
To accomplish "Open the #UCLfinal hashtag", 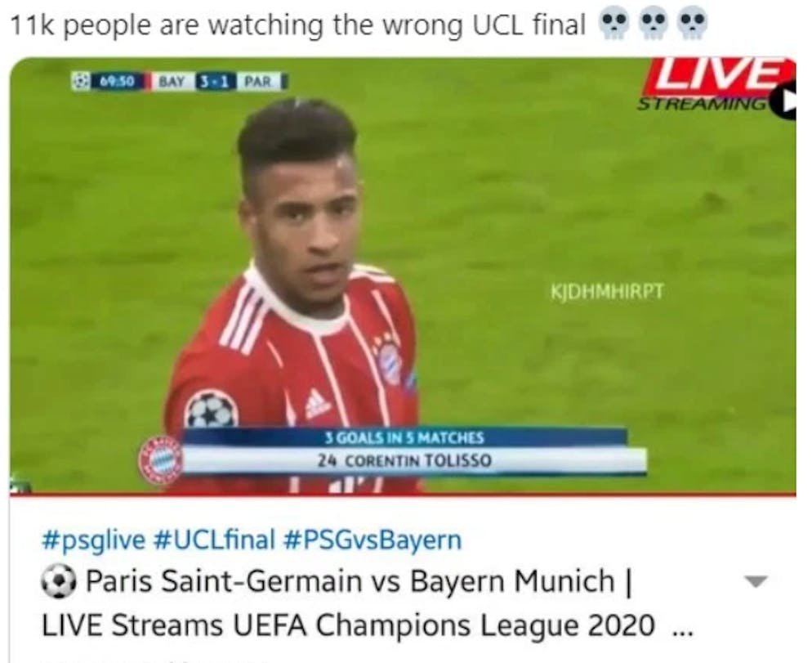I will coord(214,540).
